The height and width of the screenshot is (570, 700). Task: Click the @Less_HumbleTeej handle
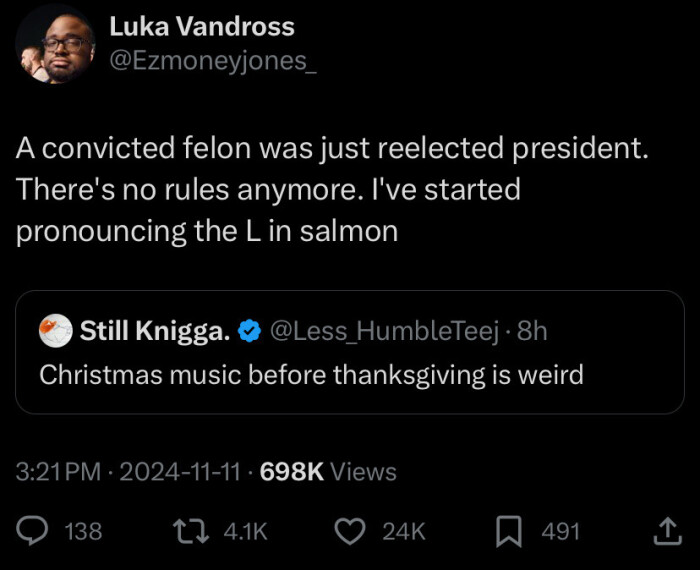point(384,331)
